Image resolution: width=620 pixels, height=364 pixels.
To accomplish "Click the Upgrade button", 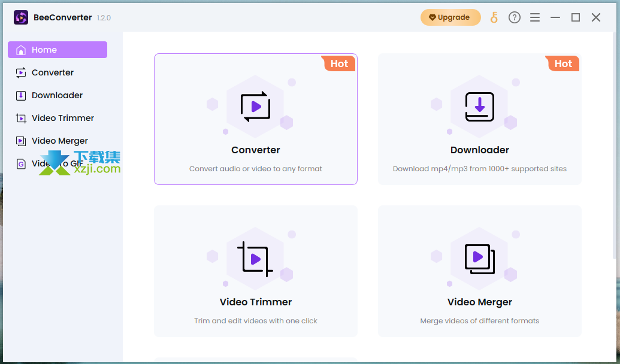I will click(450, 17).
